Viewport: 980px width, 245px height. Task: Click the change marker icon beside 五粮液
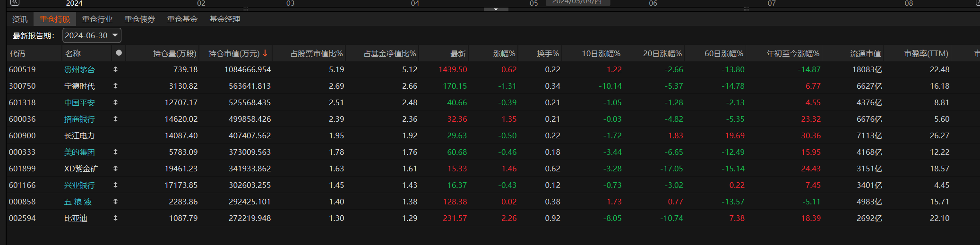(x=115, y=202)
